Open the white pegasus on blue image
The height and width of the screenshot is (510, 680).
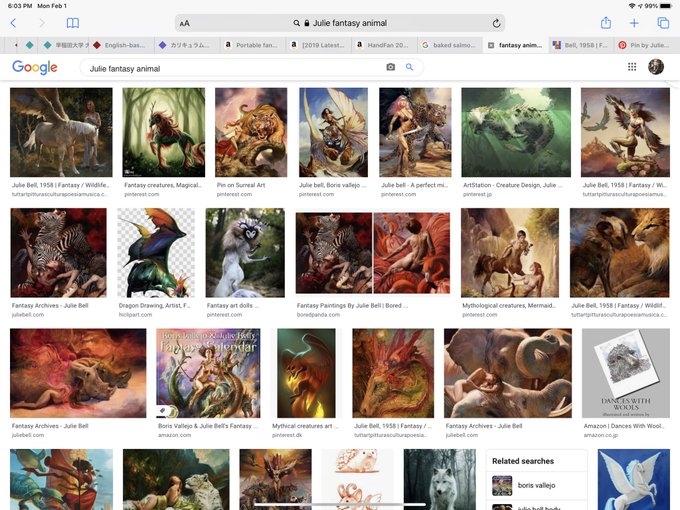[x=634, y=479]
